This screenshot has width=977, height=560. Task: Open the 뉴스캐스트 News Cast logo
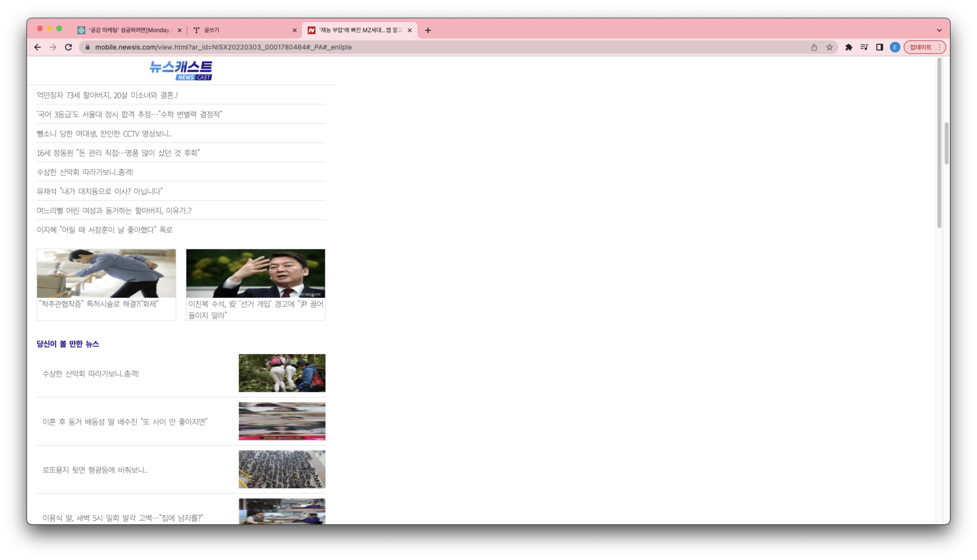[x=181, y=70]
